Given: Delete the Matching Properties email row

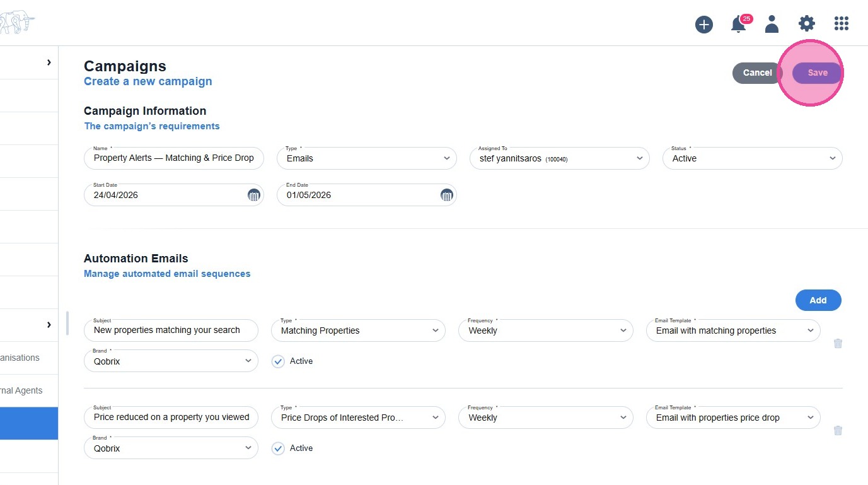Looking at the screenshot, I should tap(838, 344).
